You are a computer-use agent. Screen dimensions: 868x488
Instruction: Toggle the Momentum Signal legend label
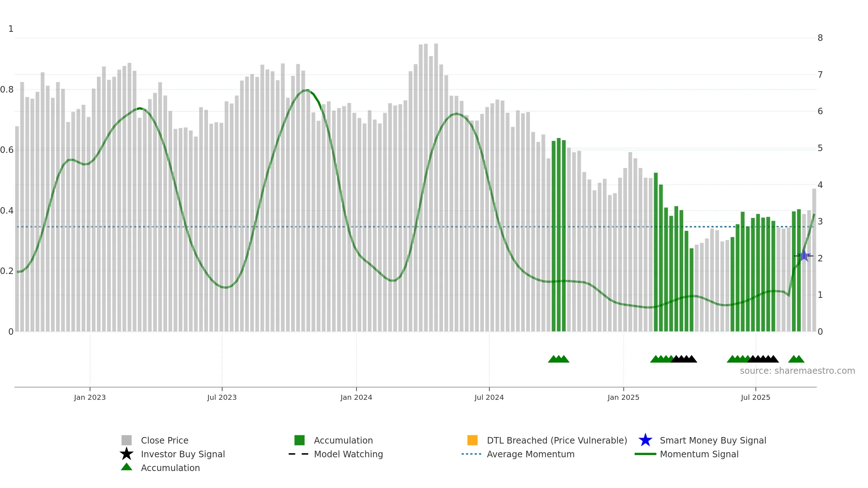[x=699, y=454]
